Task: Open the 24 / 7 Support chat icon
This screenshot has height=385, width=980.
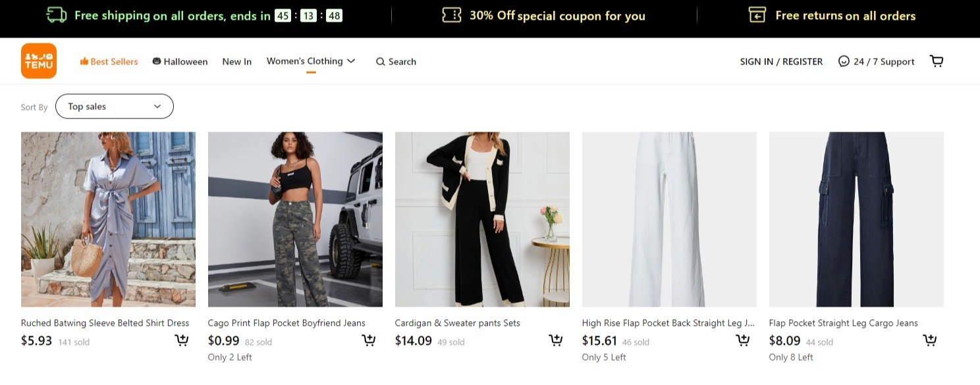Action: [844, 61]
